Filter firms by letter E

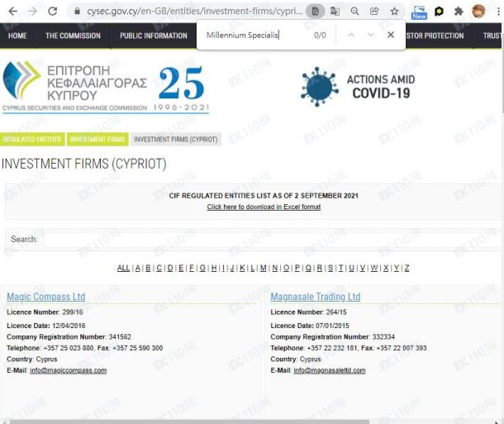(181, 268)
